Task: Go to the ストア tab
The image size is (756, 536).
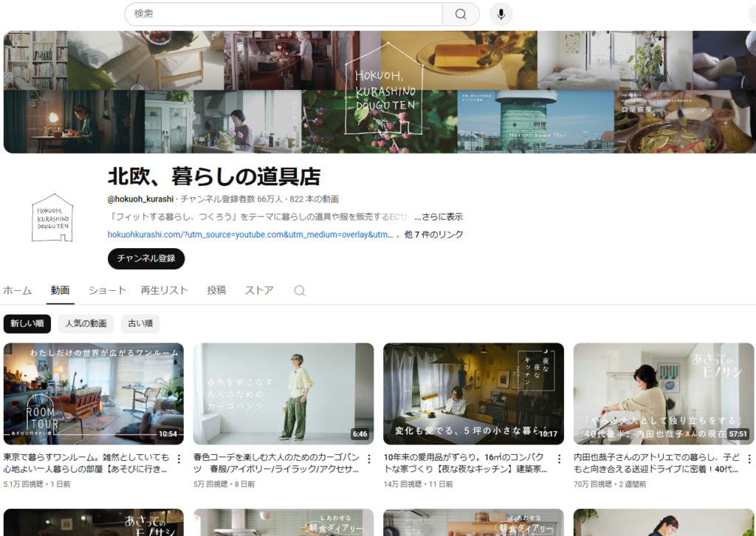Action: (x=259, y=290)
